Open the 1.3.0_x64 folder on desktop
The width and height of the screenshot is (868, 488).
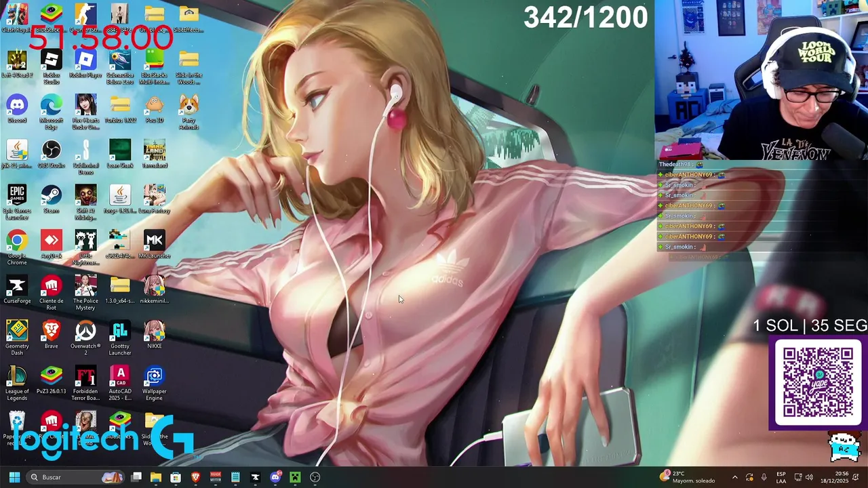point(120,290)
